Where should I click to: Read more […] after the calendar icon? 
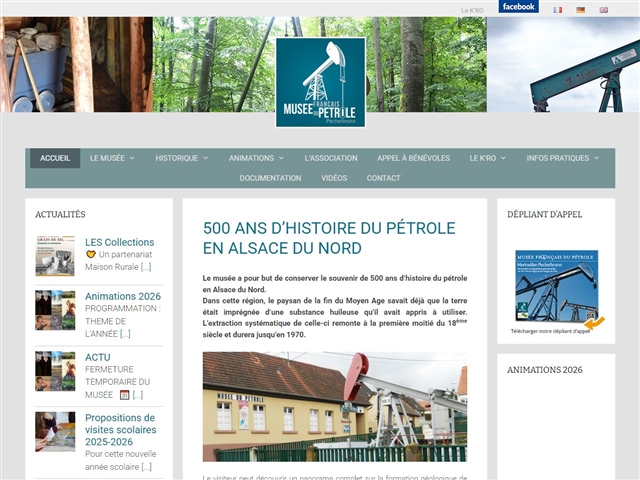(x=138, y=395)
